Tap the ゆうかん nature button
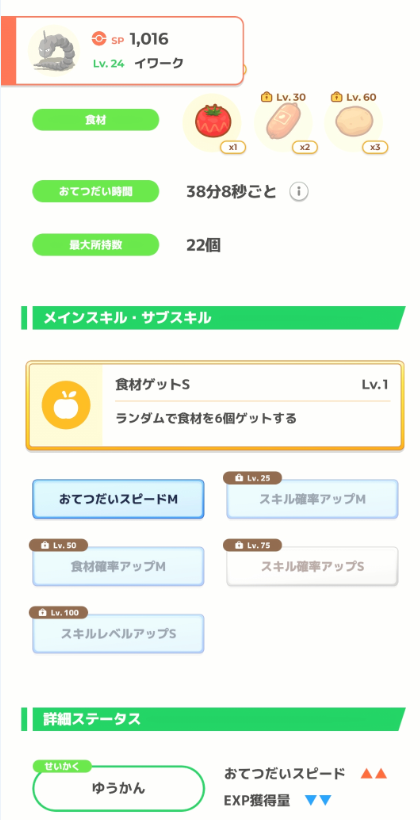 118,789
